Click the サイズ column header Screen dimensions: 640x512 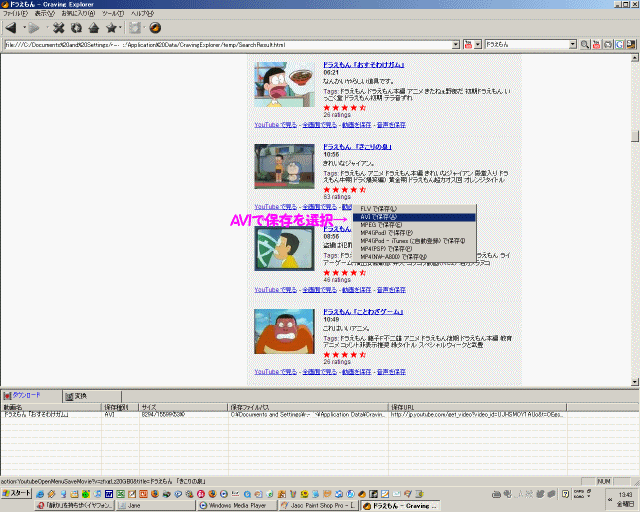click(x=183, y=407)
